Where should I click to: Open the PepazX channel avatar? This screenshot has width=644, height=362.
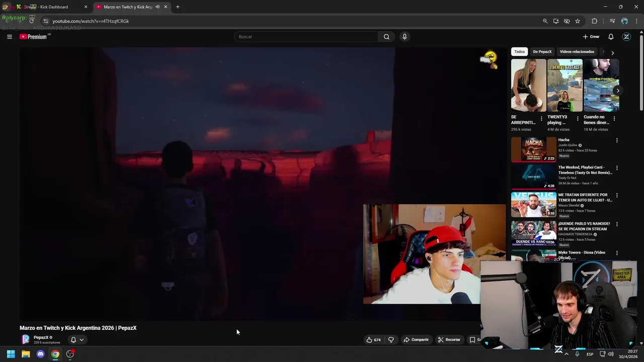[26, 339]
